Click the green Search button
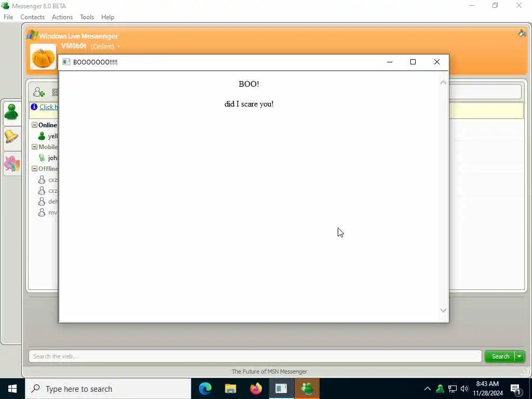The image size is (532, 399). pyautogui.click(x=500, y=356)
